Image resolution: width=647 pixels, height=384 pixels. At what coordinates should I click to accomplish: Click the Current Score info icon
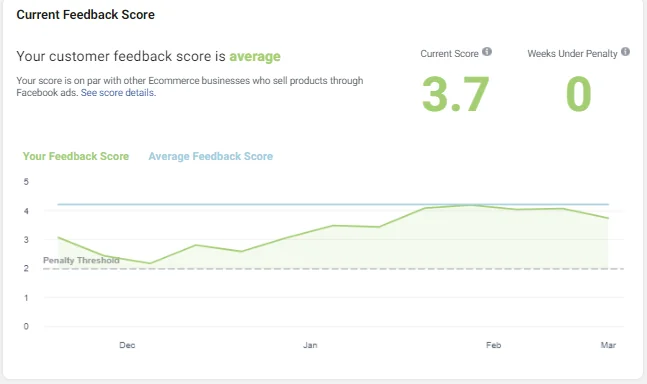point(487,52)
